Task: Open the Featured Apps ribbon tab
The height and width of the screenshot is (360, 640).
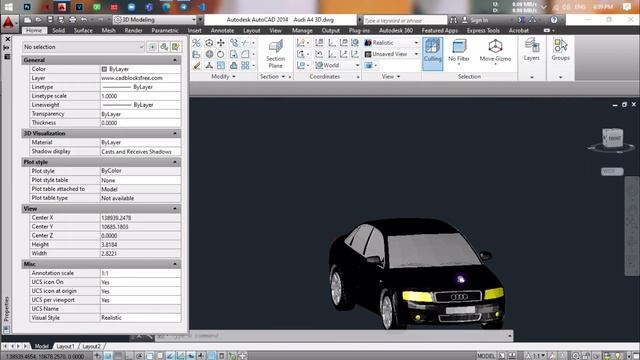Action: pyautogui.click(x=439, y=30)
